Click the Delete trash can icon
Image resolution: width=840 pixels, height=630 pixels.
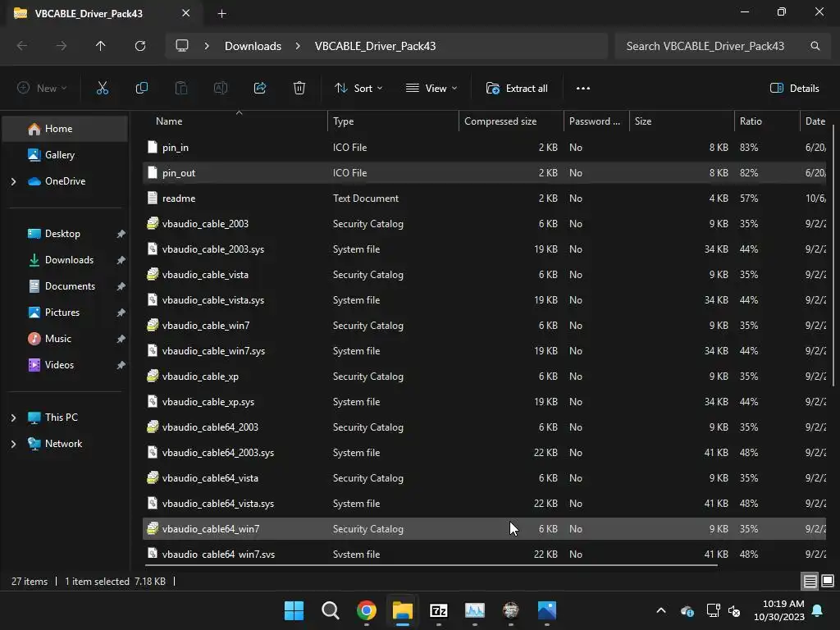(299, 88)
